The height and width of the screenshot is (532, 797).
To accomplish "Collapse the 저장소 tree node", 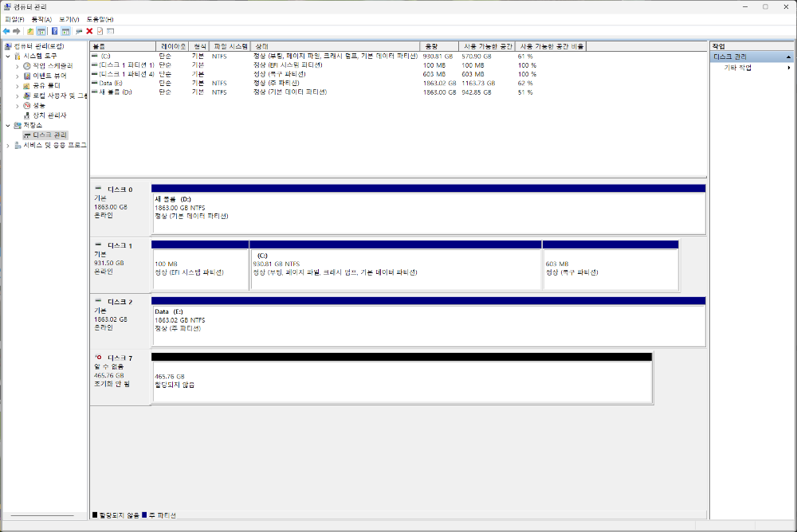I will pyautogui.click(x=8, y=126).
